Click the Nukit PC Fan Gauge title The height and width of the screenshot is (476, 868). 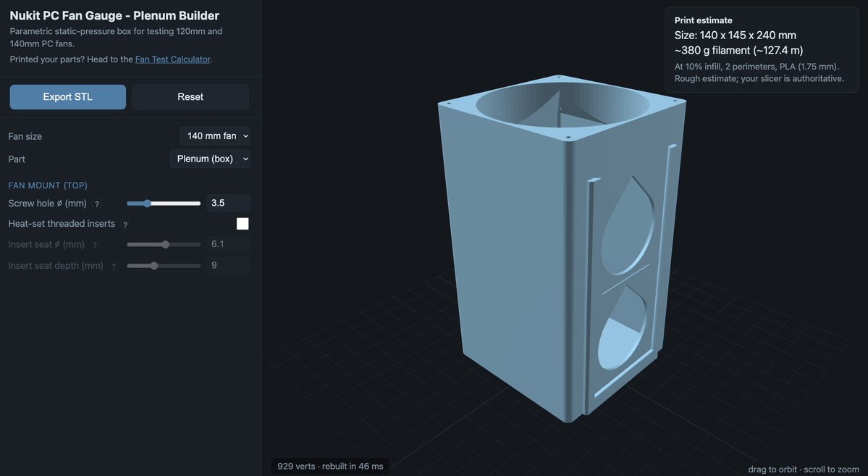click(114, 15)
